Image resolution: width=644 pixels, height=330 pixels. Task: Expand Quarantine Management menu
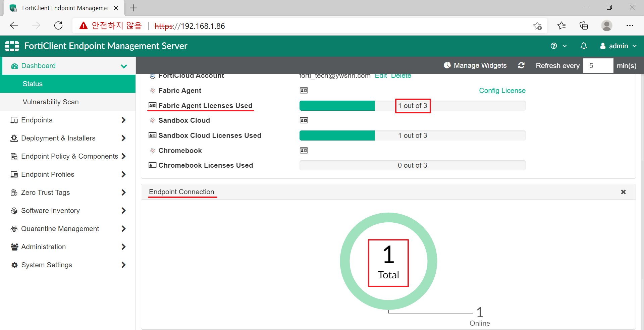point(68,229)
